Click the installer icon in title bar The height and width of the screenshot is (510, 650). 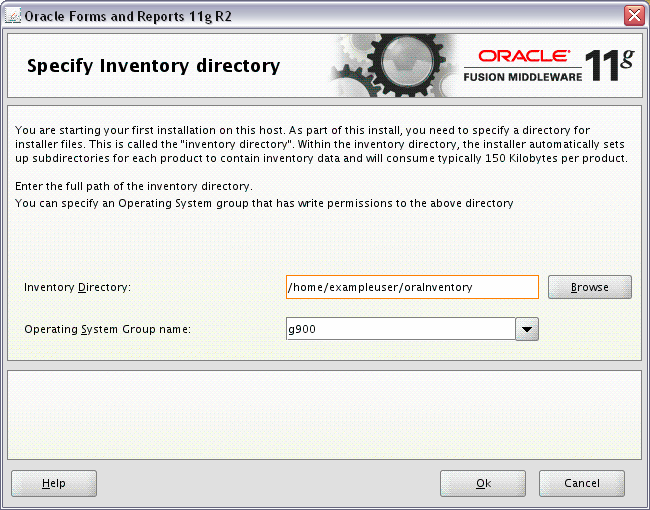click(12, 16)
